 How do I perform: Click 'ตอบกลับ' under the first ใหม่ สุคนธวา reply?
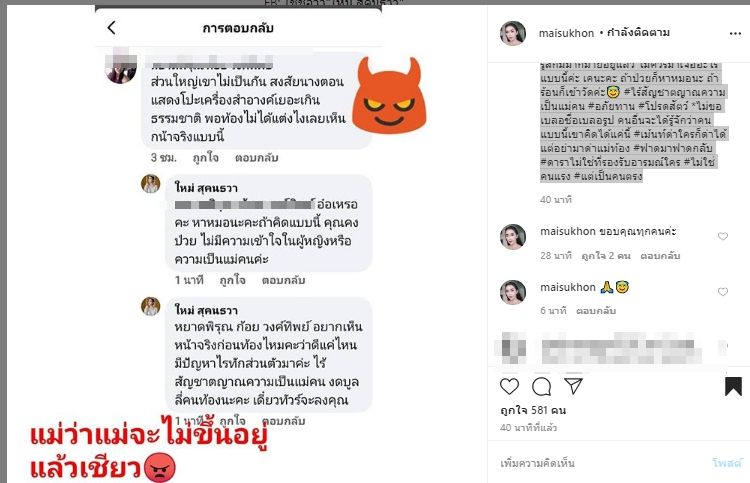(283, 280)
